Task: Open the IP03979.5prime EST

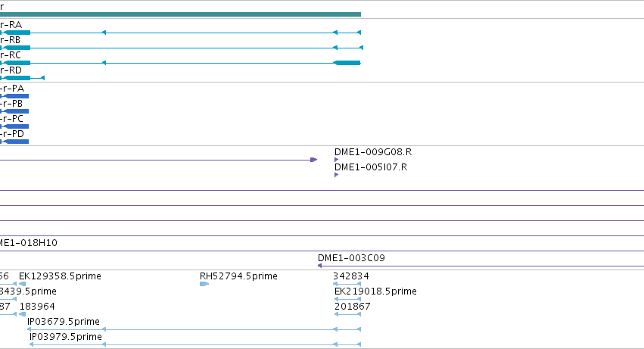Action: tap(195, 345)
